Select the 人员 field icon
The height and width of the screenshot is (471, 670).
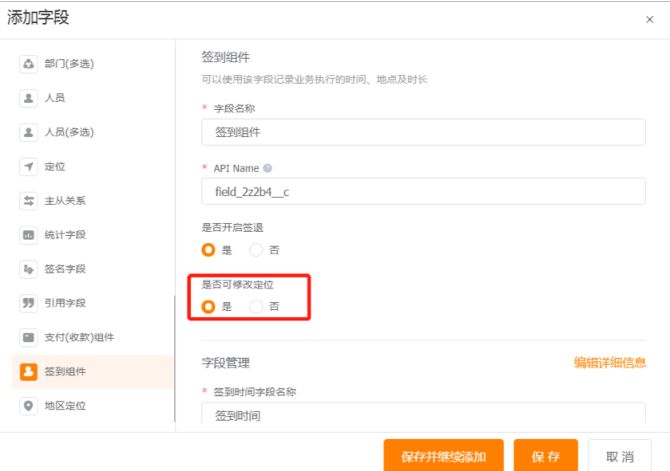click(x=29, y=98)
